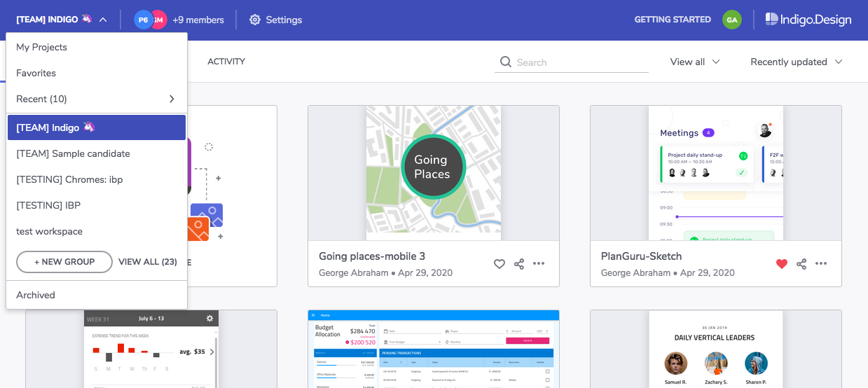Click the search magnifier icon
Screen dimensions: 868x388
pos(505,62)
